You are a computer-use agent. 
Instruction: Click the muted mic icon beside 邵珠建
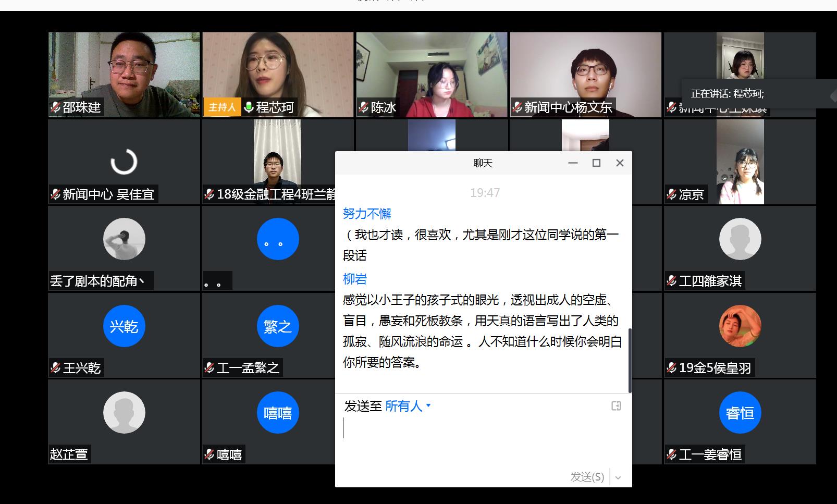pos(55,107)
